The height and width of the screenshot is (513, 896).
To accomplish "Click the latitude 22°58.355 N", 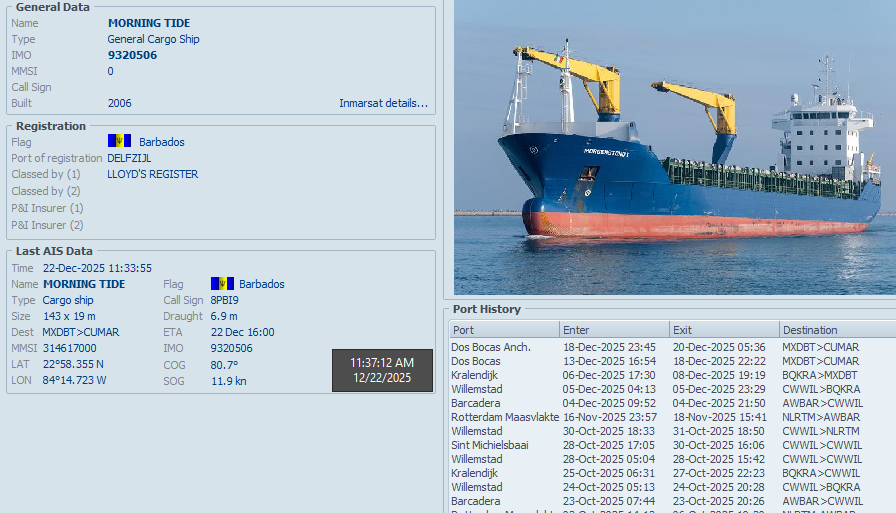I will coord(73,364).
